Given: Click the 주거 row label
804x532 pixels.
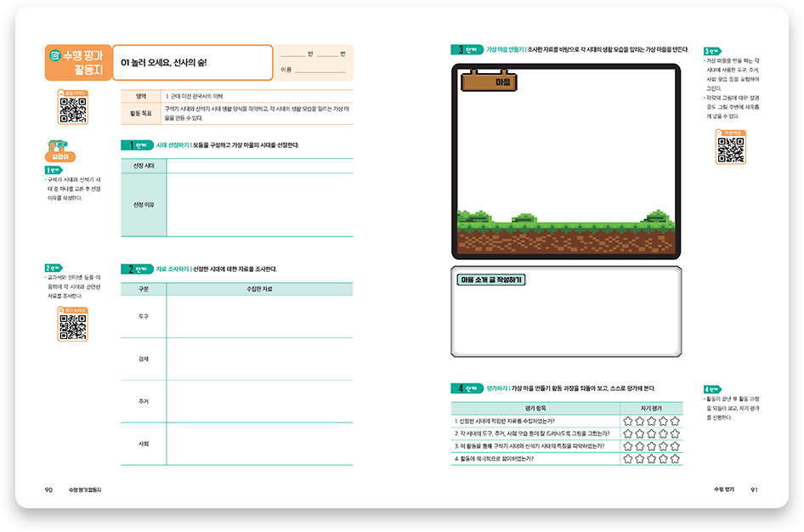Looking at the screenshot, I should [144, 402].
